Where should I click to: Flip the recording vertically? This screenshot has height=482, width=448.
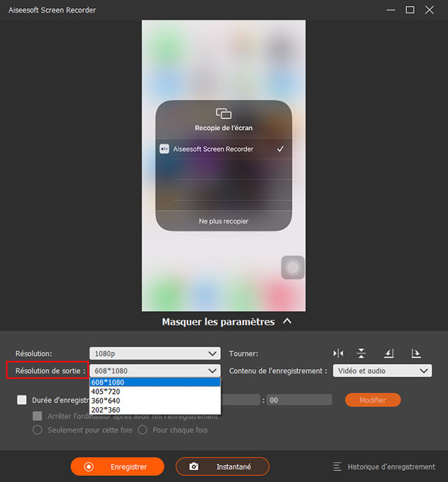pos(361,353)
